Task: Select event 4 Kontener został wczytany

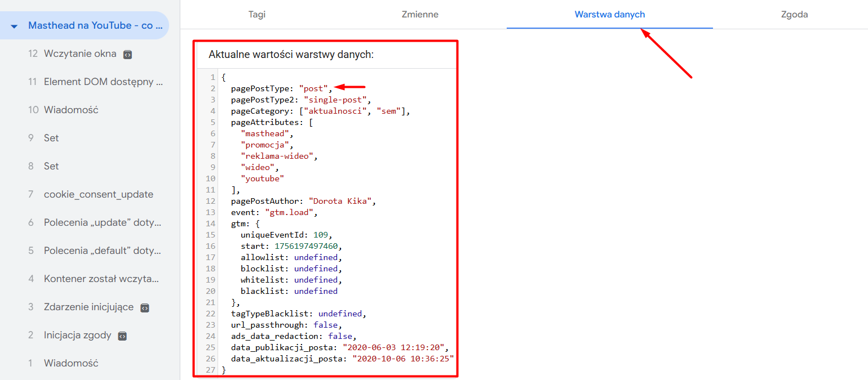Action: (x=94, y=279)
